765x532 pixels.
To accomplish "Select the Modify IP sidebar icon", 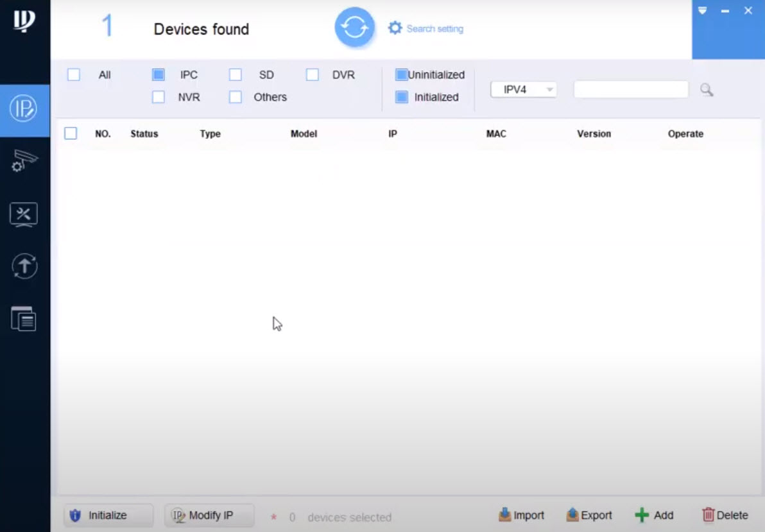I will pyautogui.click(x=24, y=110).
